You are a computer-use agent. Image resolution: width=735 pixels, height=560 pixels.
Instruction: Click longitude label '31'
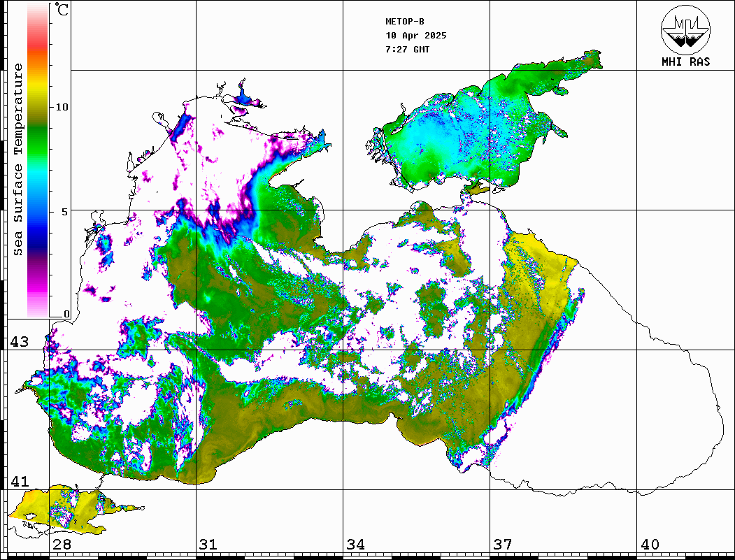[x=208, y=545]
